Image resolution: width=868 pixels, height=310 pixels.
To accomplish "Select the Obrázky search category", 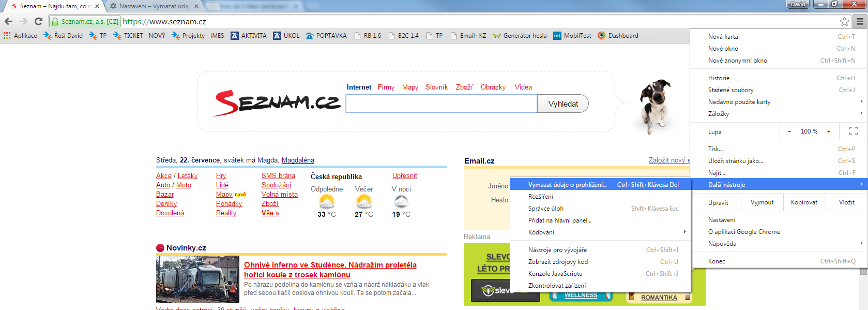I will tap(493, 87).
